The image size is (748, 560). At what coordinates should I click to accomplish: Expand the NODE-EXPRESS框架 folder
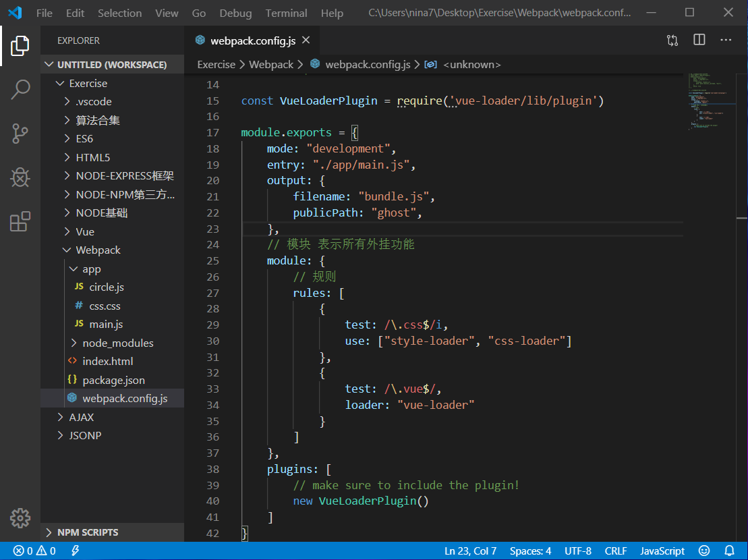coord(112,176)
